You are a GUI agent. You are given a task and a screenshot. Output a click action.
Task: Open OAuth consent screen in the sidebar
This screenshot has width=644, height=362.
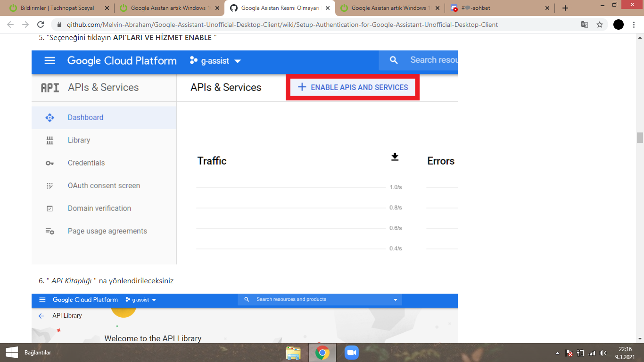pyautogui.click(x=104, y=186)
